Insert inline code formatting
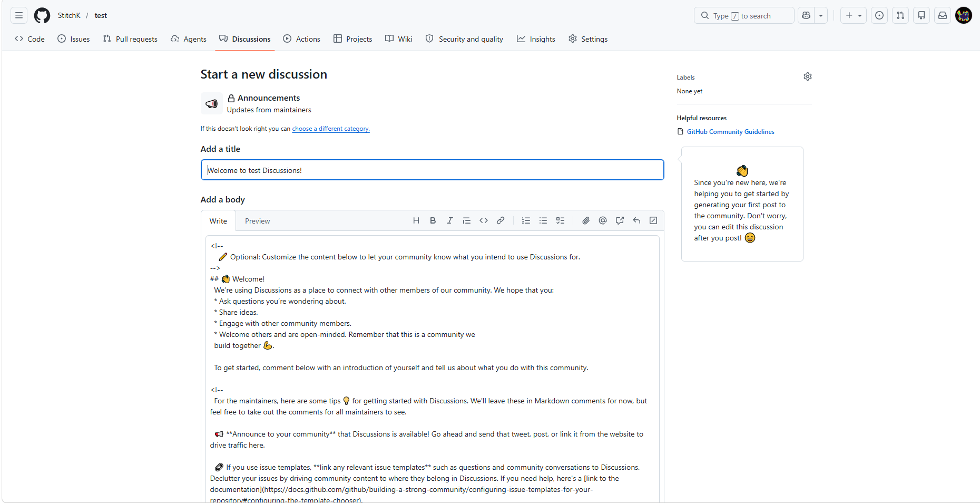Screen dimensions: 980x503 pyautogui.click(x=484, y=220)
